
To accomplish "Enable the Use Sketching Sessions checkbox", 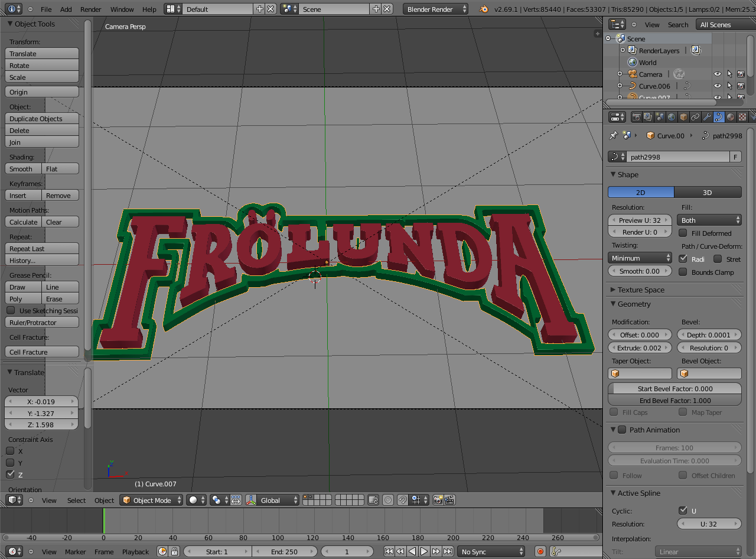I will 11,310.
